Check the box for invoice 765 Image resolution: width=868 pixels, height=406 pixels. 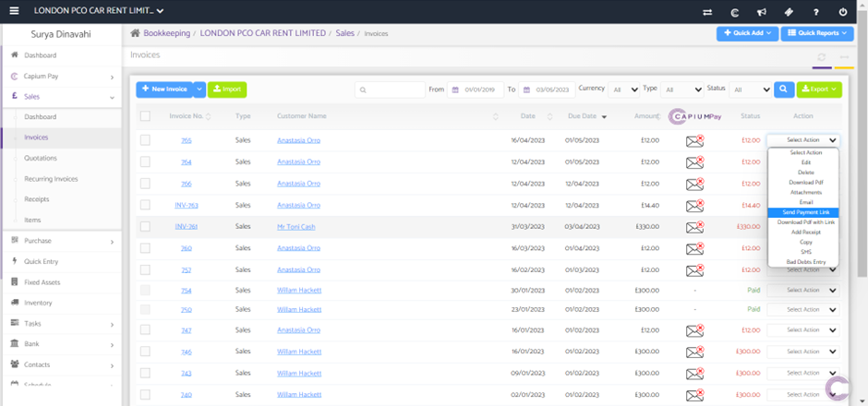(x=145, y=140)
